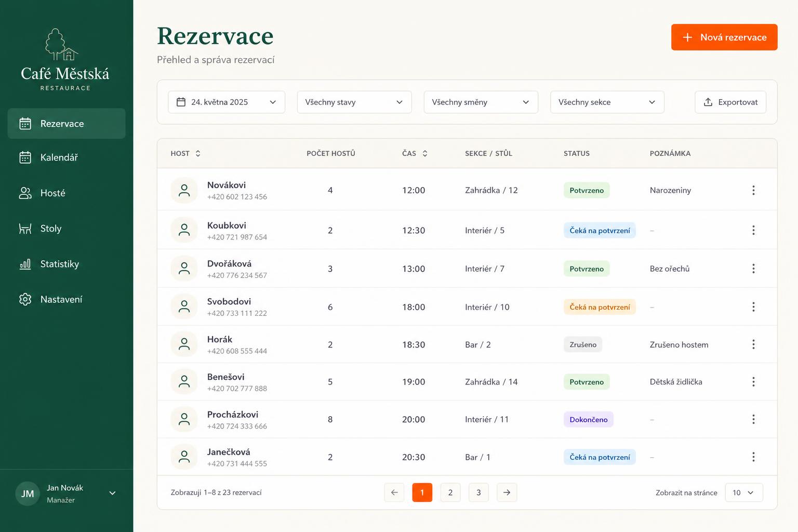The image size is (798, 532).
Task: Go to page 3
Action: tap(478, 493)
